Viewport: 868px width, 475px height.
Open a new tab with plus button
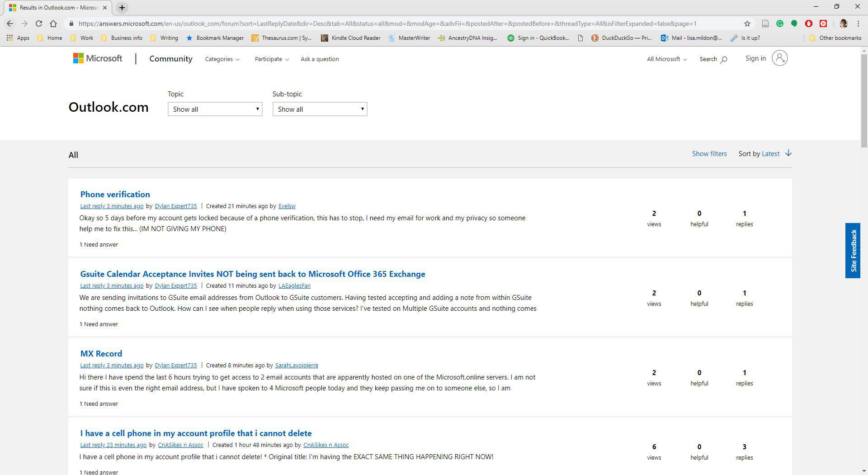122,8
